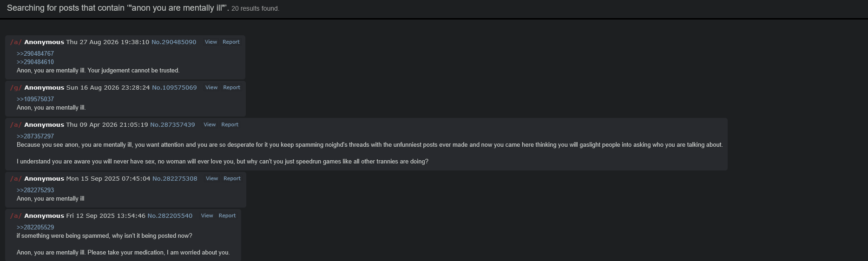View post No.282275308
Image resolution: width=868 pixels, height=261 pixels.
(212, 178)
